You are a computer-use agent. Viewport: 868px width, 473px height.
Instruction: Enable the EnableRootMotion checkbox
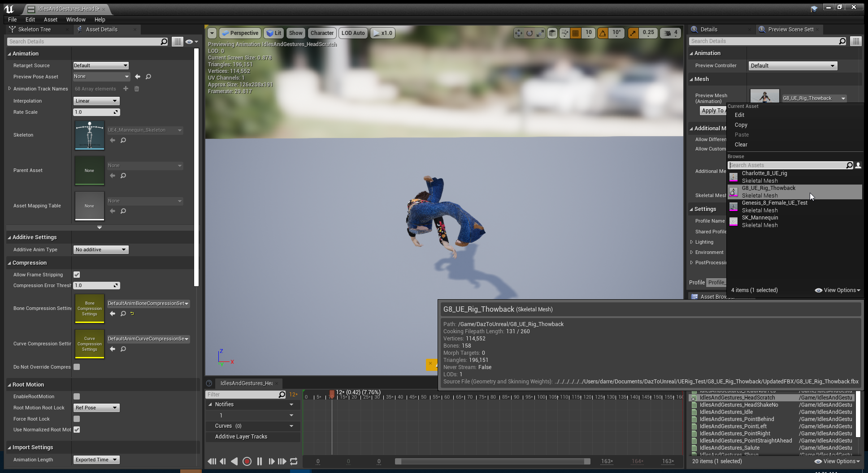77,396
